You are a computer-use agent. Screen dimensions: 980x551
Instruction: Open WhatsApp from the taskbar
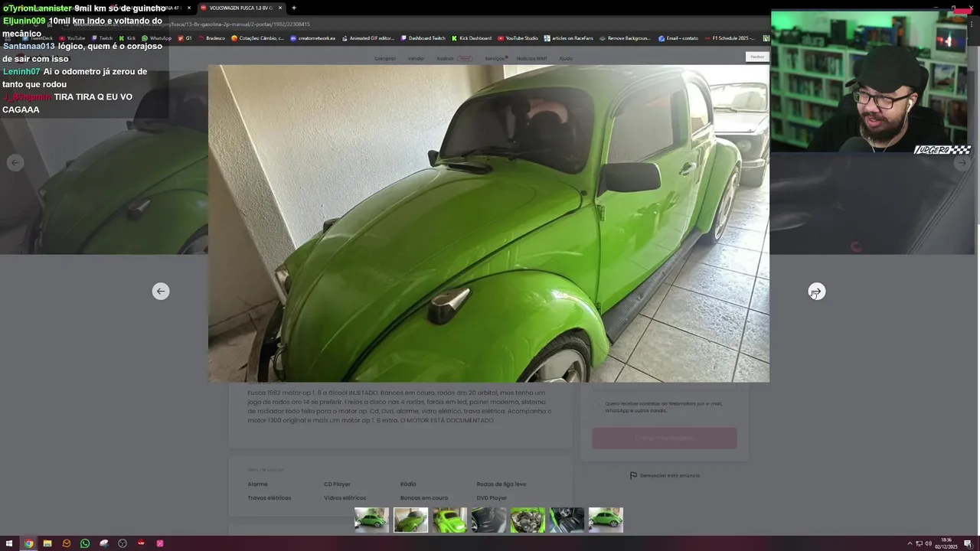coord(85,543)
